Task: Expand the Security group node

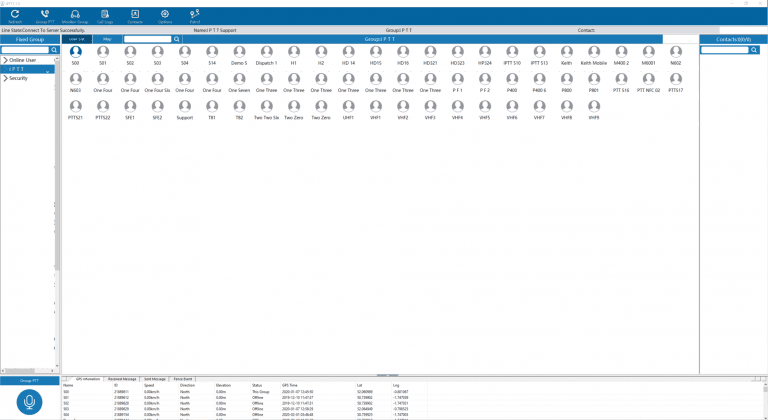Action: click(5, 78)
